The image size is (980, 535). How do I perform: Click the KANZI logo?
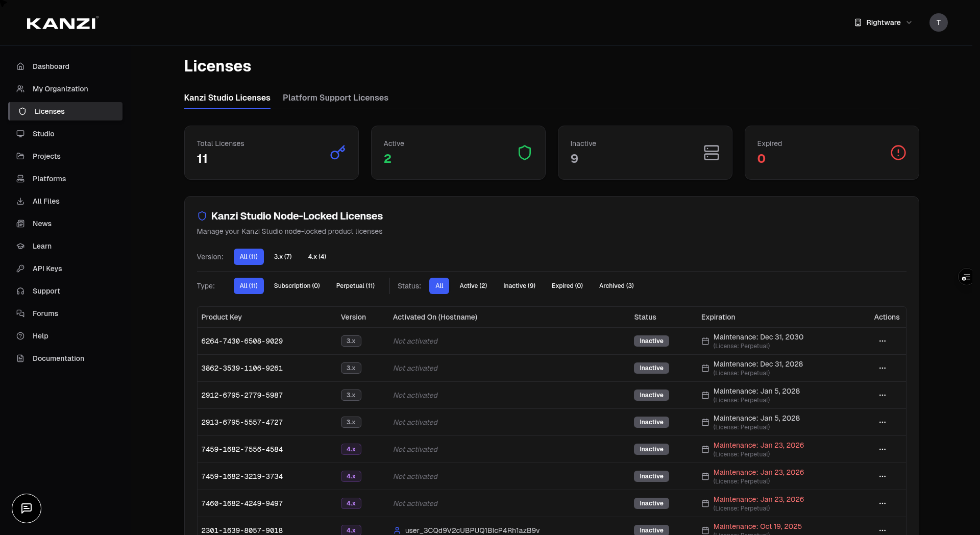(62, 23)
